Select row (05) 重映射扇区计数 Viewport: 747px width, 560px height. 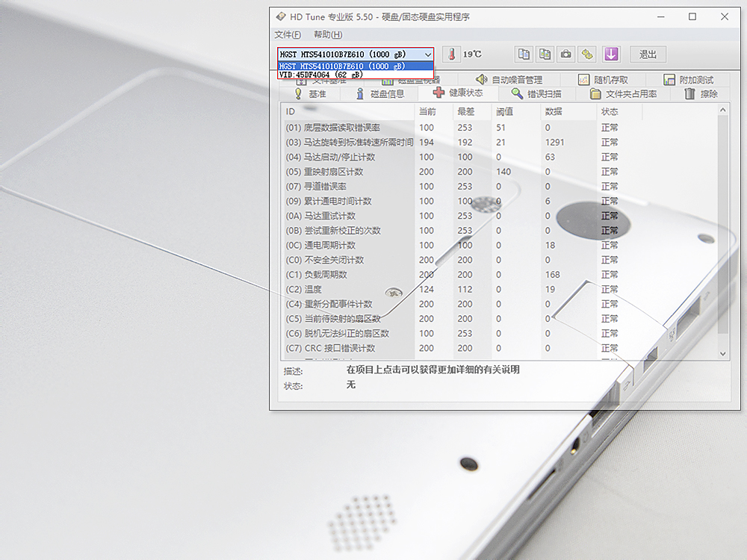(499, 172)
